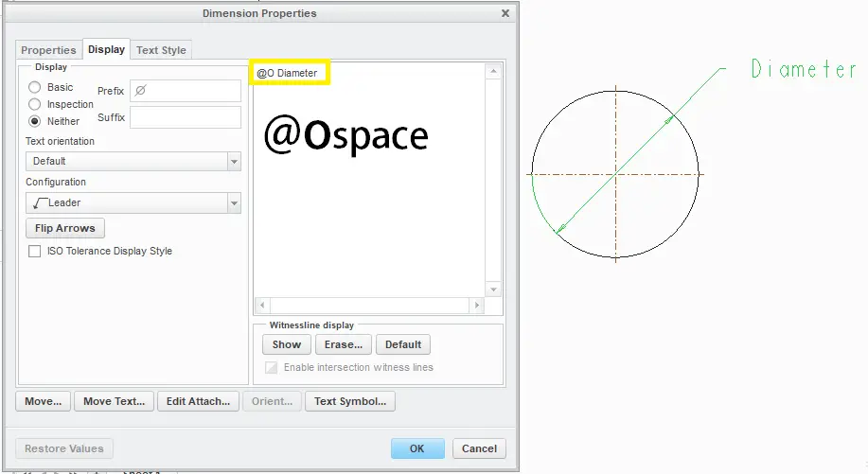Click the Restore Values button

(64, 448)
